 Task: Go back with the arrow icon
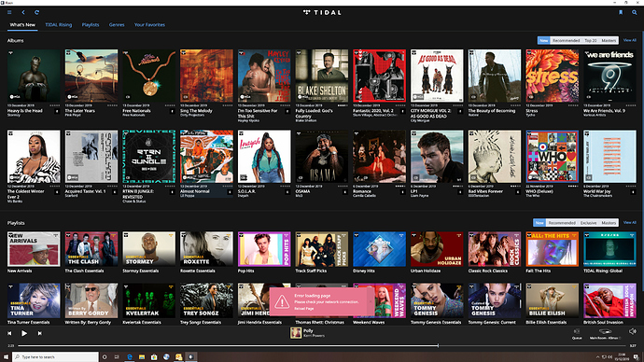(x=23, y=12)
